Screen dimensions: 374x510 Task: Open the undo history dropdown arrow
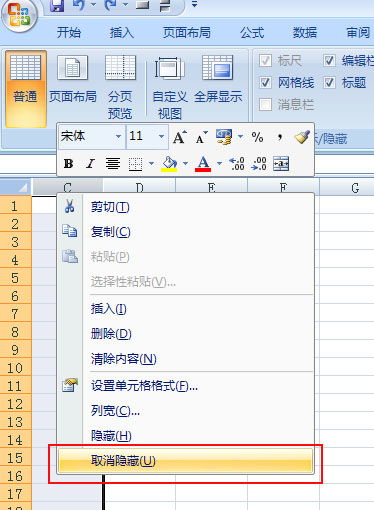[94, 5]
